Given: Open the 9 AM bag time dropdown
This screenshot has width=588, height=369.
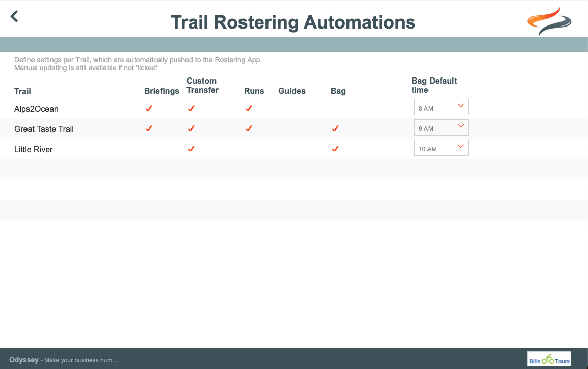Looking at the screenshot, I should [441, 127].
